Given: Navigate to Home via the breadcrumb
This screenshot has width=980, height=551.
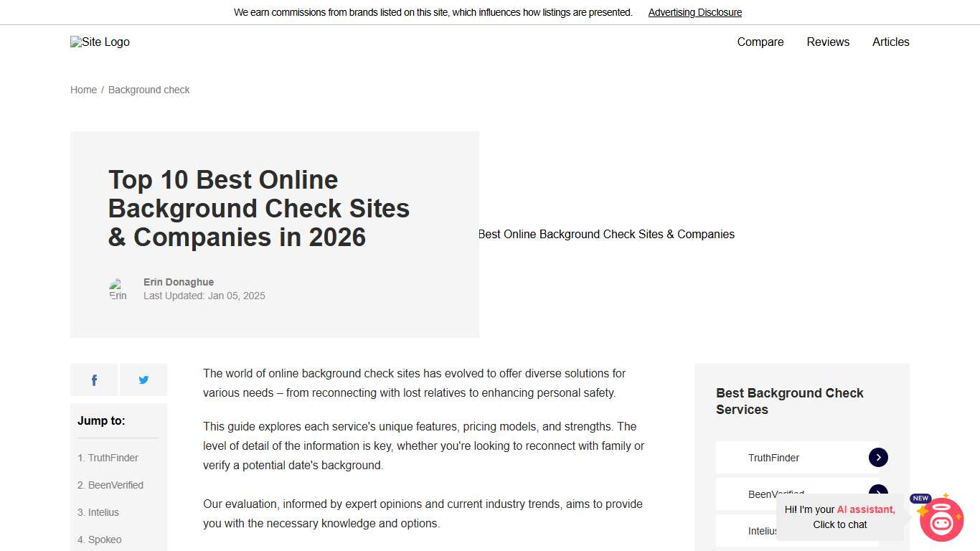Looking at the screenshot, I should pyautogui.click(x=83, y=89).
